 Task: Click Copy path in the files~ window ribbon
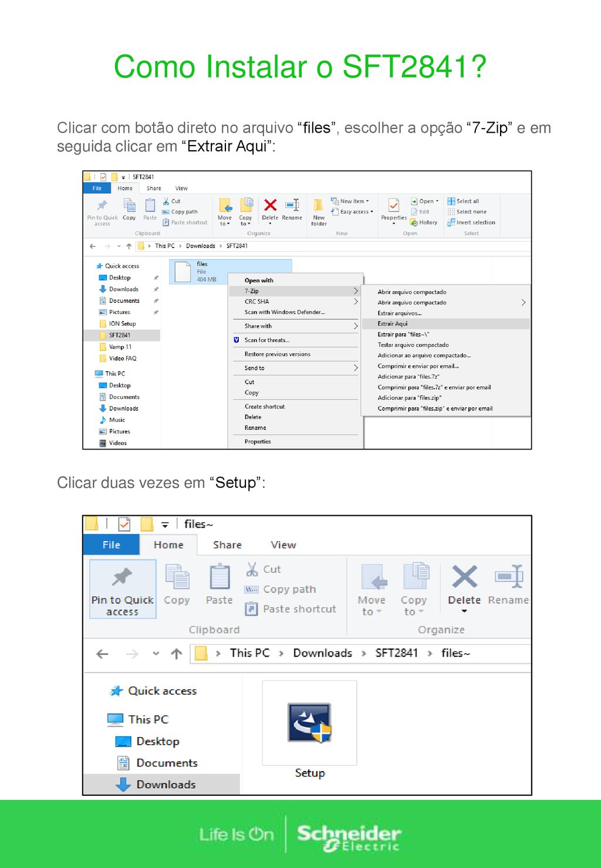[281, 589]
